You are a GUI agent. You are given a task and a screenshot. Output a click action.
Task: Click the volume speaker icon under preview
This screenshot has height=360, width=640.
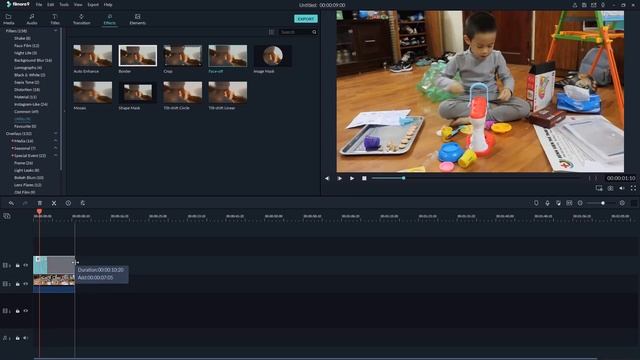point(622,188)
